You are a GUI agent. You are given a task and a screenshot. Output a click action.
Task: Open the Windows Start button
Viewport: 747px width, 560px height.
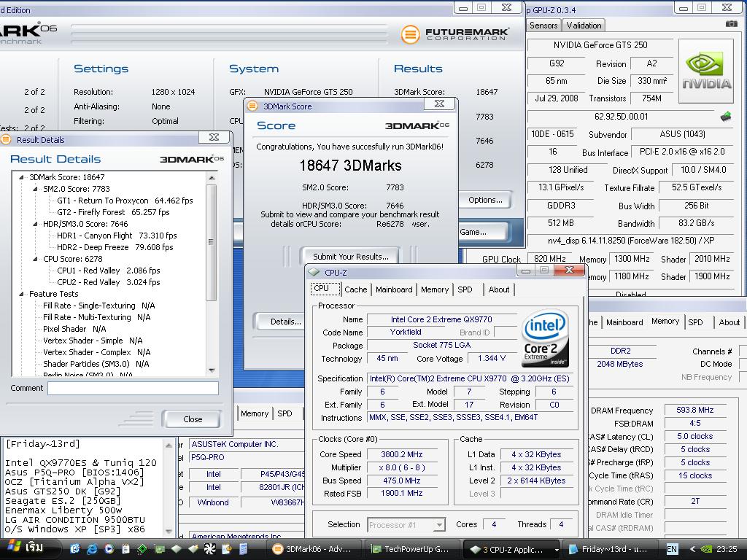coord(24,548)
